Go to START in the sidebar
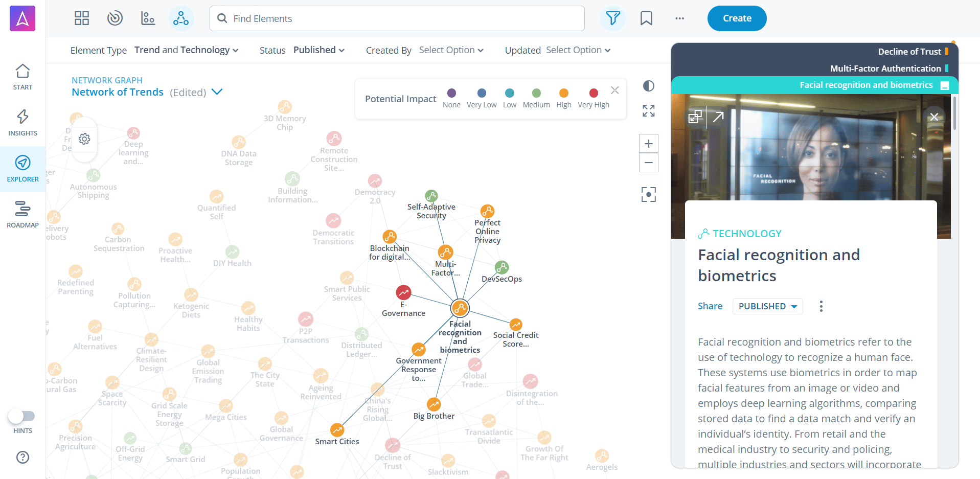The height and width of the screenshot is (479, 980). click(22, 77)
